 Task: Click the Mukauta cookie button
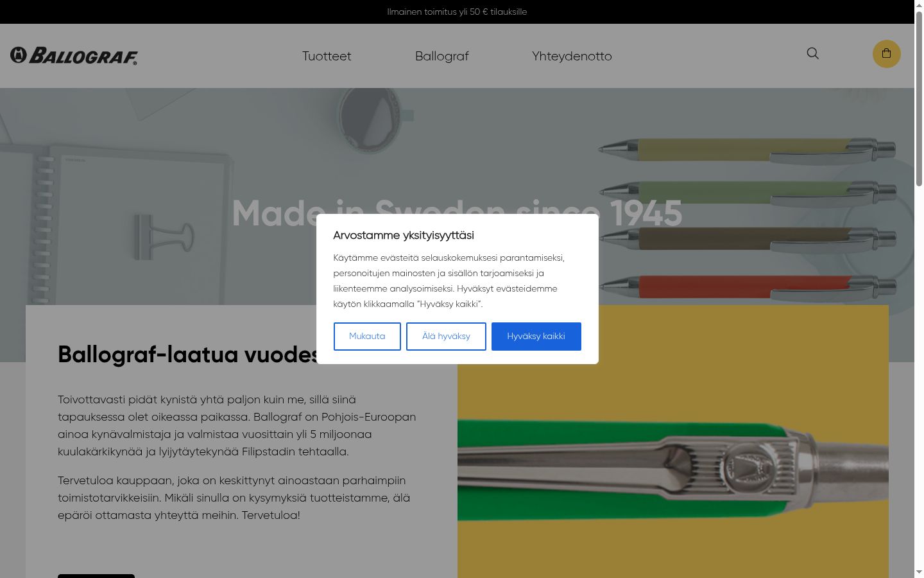coord(367,337)
